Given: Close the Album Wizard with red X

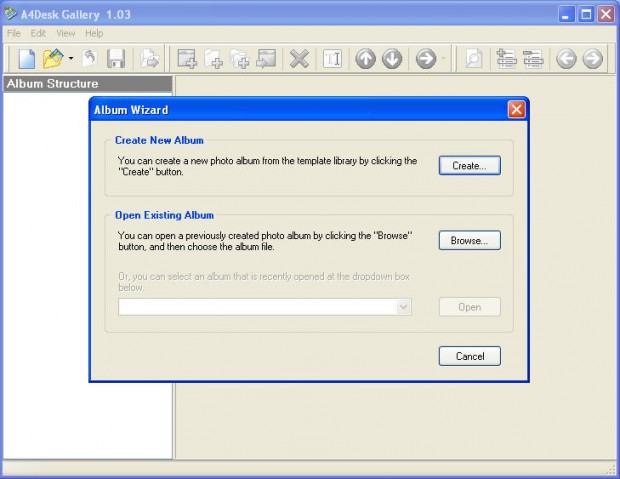Looking at the screenshot, I should pos(516,110).
